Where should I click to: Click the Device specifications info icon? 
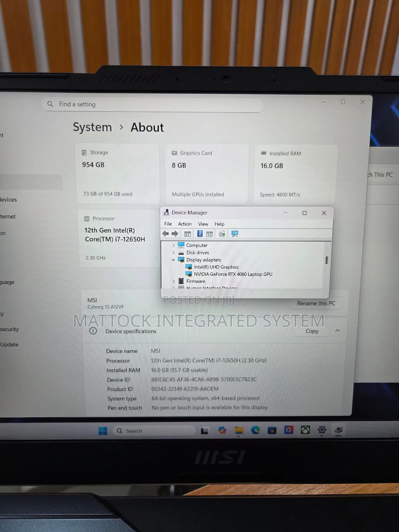[x=93, y=331]
